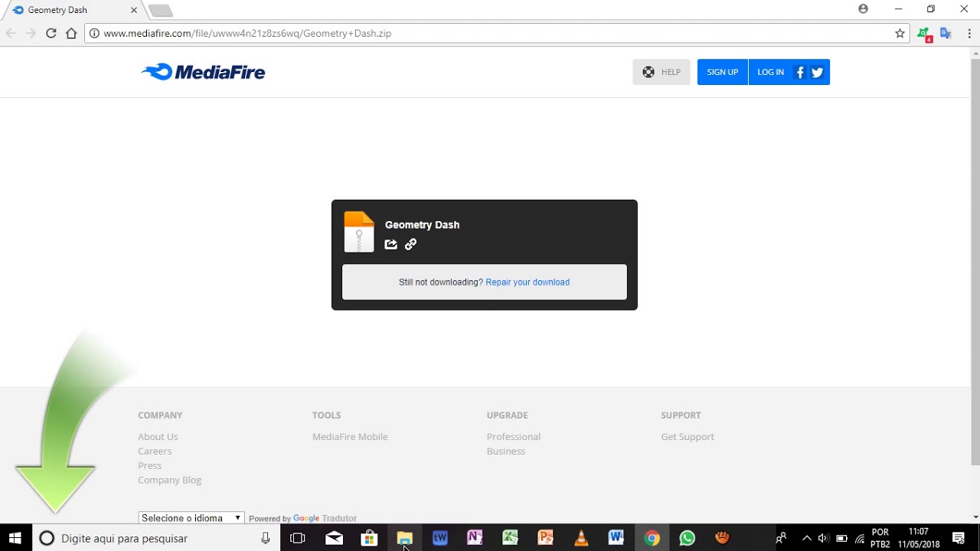Click the Repair your download link

tap(528, 282)
